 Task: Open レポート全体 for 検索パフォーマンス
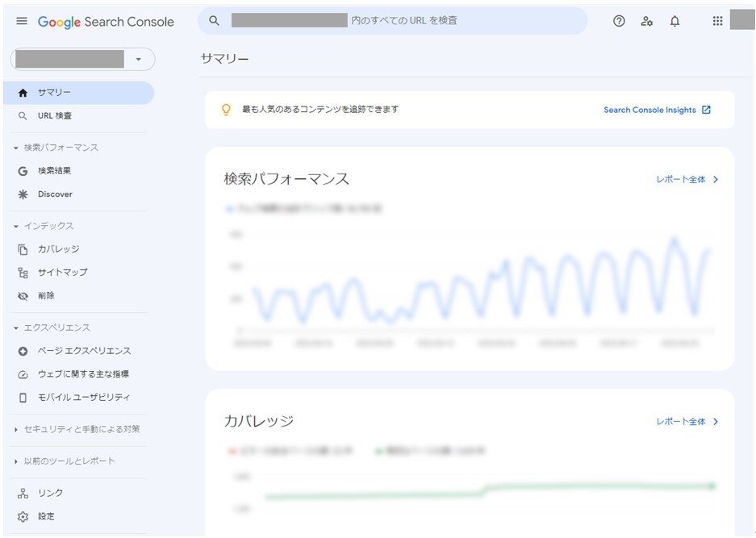[x=687, y=180]
